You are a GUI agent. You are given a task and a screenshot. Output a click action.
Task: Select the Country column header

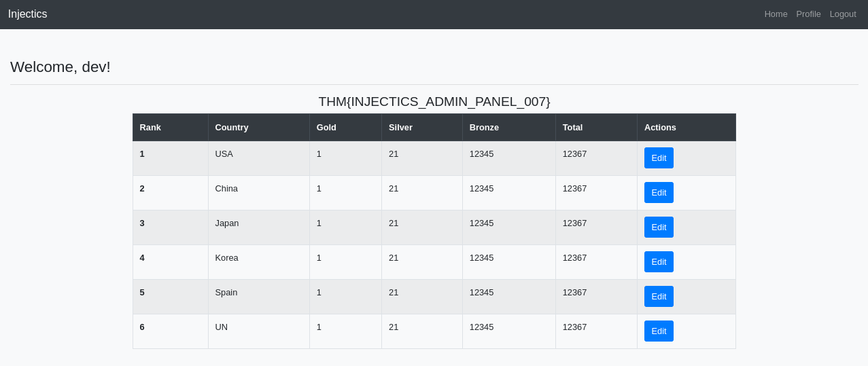click(x=259, y=127)
